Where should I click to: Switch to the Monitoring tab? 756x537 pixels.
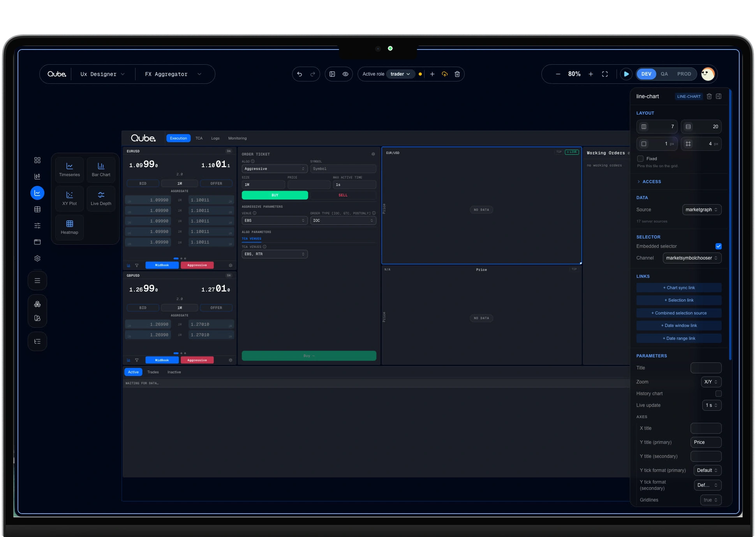(237, 138)
